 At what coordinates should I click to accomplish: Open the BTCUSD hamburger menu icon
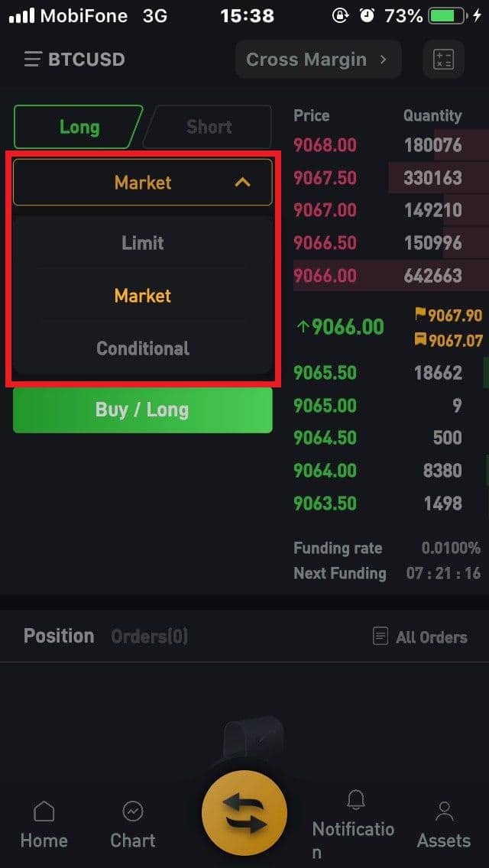(32, 60)
